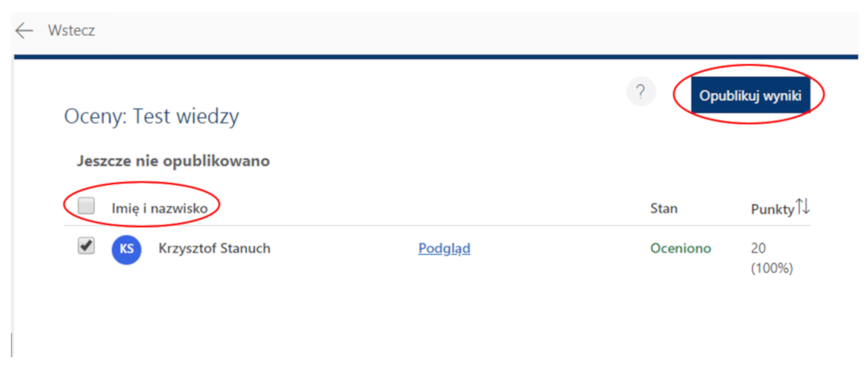Click the green Oceniono status

[681, 248]
